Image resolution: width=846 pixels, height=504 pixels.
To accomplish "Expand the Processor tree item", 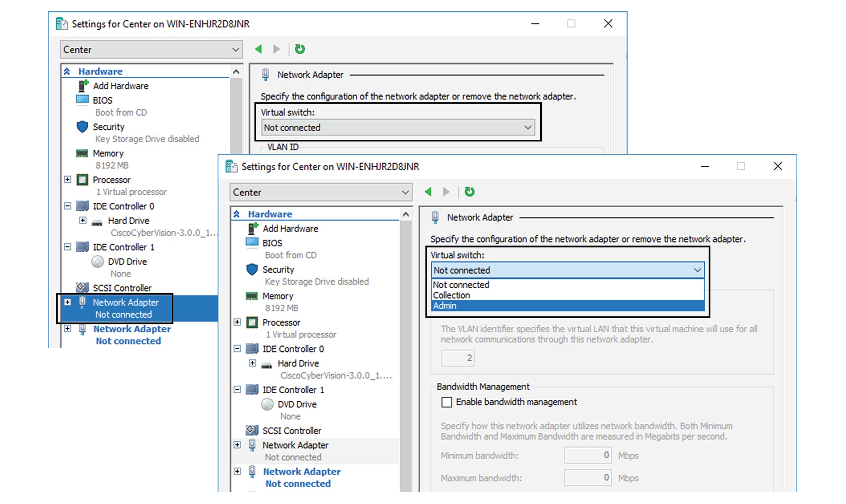I will pos(236,322).
